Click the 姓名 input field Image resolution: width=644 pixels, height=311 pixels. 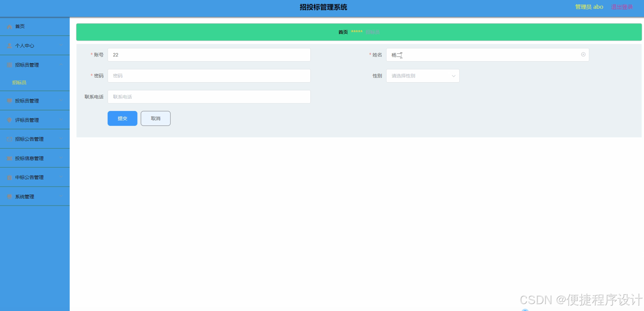point(487,55)
